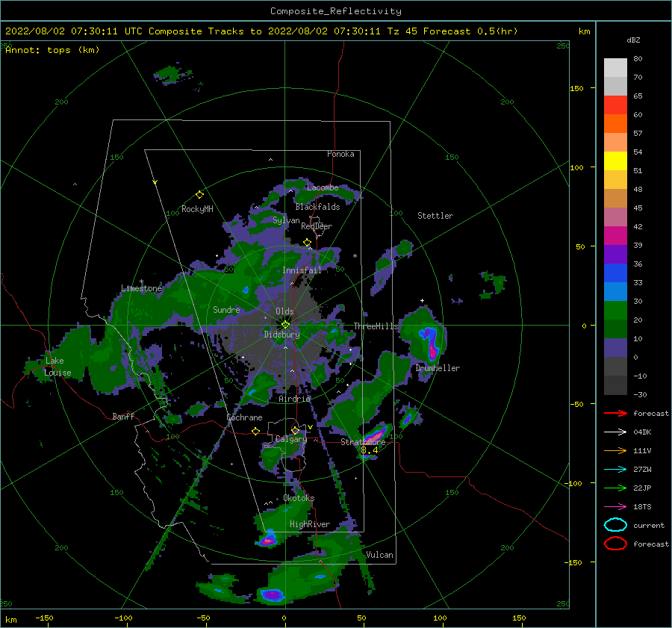
Task: Click the red forecast arrow in legend
Action: pyautogui.click(x=615, y=413)
